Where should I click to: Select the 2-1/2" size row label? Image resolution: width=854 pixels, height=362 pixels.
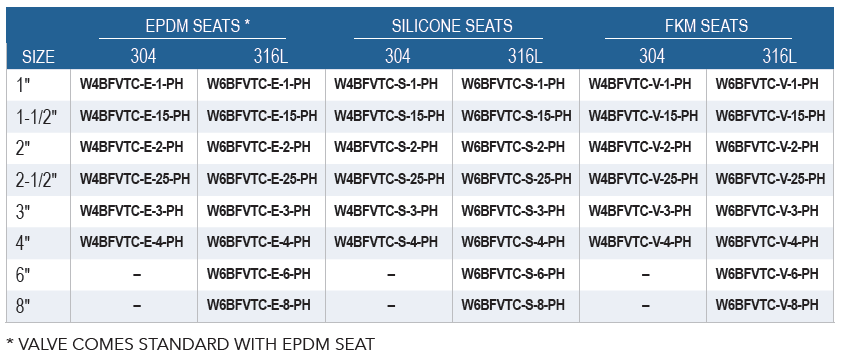coord(36,180)
